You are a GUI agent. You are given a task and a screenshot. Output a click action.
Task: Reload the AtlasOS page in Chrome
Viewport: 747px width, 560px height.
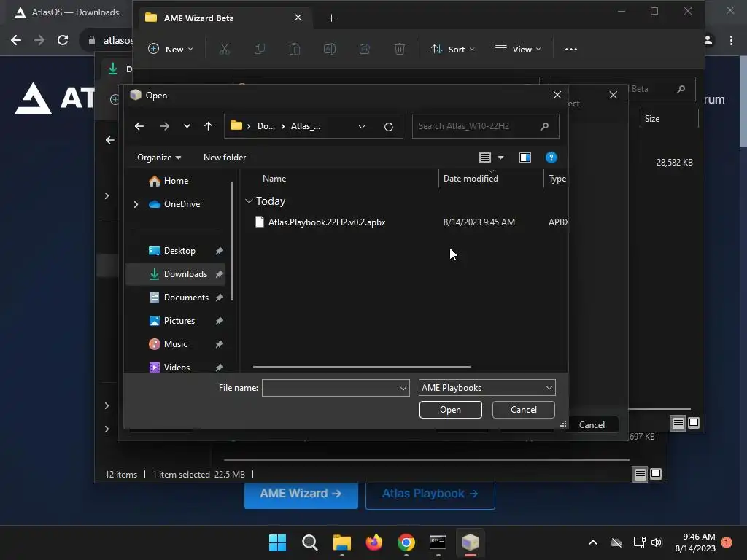point(63,40)
